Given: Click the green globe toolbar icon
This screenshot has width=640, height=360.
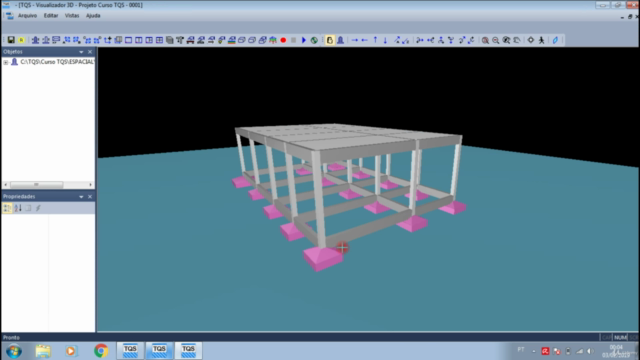Looking at the screenshot, I should pyautogui.click(x=314, y=40).
